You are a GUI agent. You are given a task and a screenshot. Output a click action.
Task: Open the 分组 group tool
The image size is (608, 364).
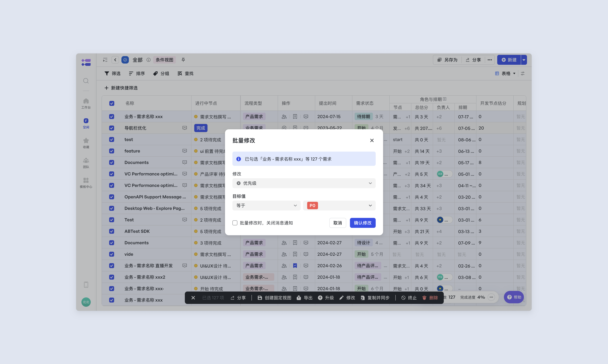coord(161,74)
